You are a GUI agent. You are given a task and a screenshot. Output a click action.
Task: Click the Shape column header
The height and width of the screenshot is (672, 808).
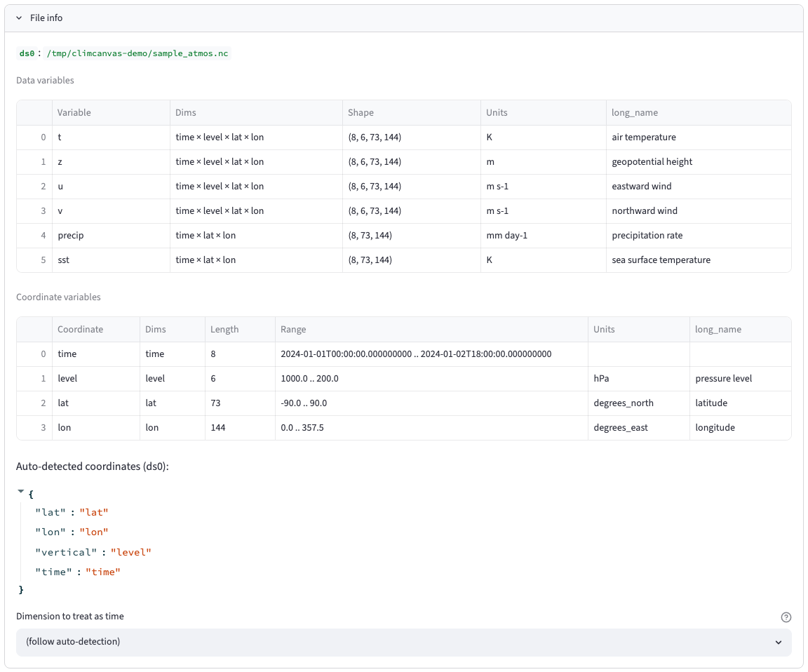click(411, 113)
